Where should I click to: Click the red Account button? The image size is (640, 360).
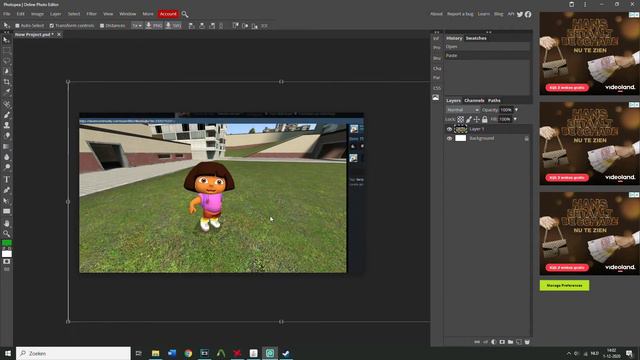168,14
